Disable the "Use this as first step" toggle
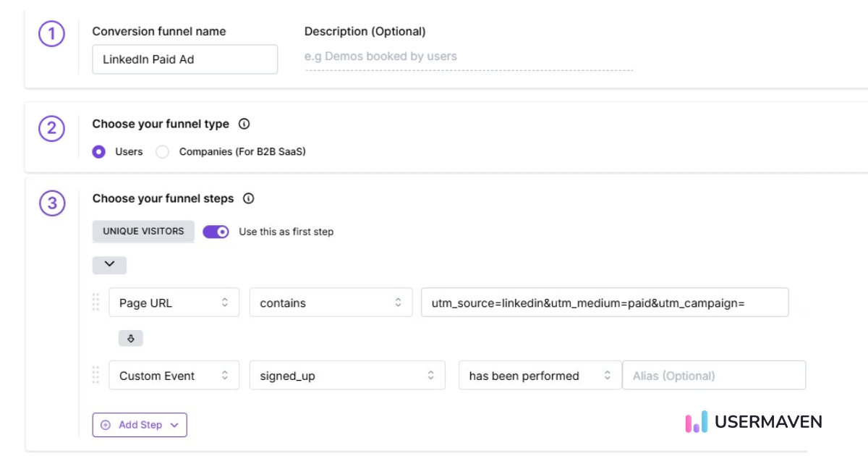The image size is (868, 456). click(x=216, y=232)
